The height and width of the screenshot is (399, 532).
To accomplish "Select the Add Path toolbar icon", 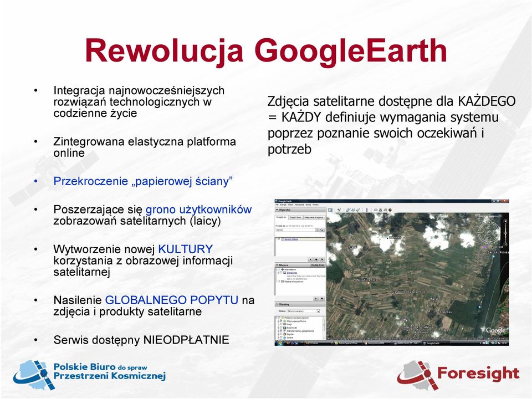I will [353, 210].
